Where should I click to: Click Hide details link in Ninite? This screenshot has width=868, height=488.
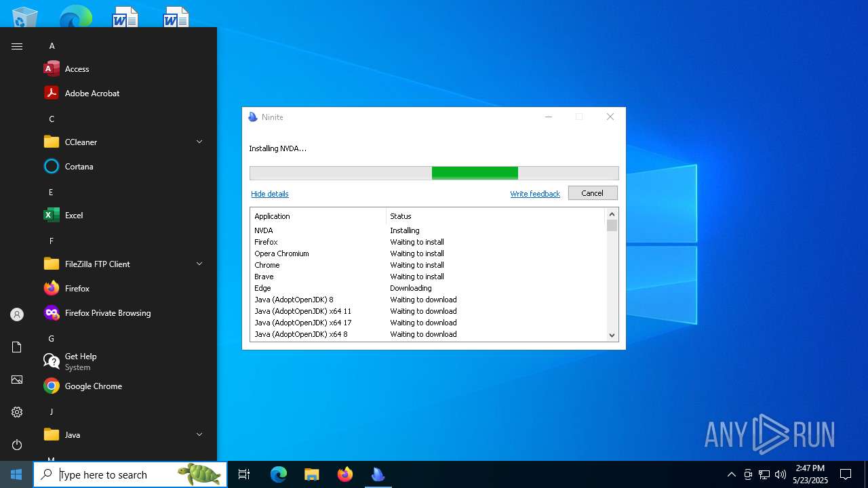coord(270,194)
